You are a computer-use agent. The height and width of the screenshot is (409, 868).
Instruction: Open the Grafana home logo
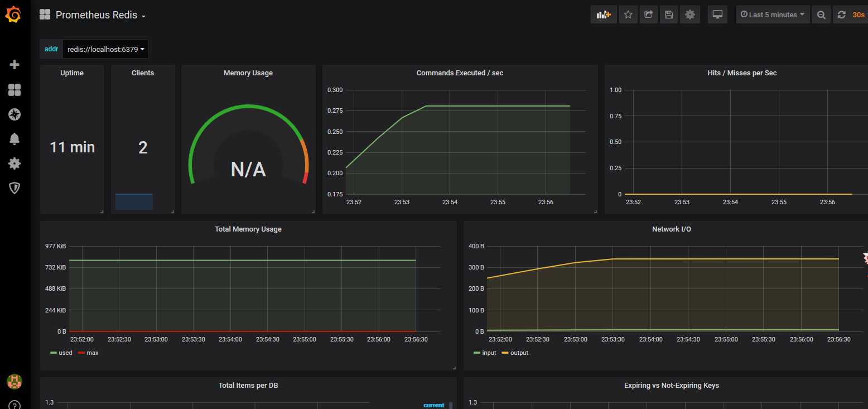pos(14,15)
